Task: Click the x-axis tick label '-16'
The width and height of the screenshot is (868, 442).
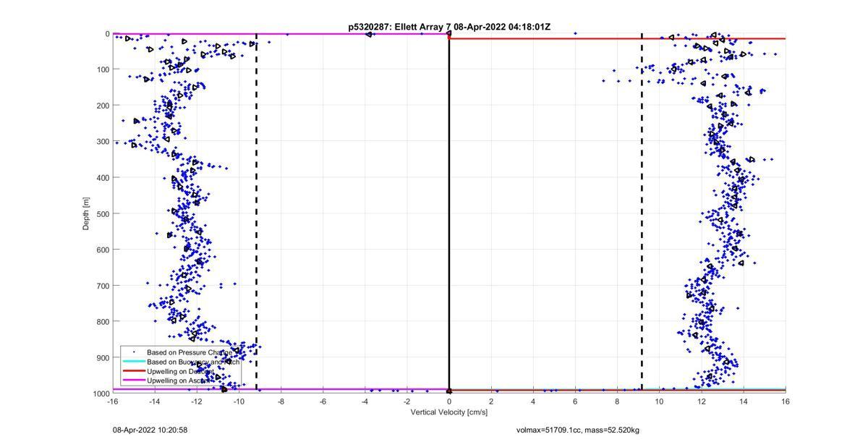Action: [x=113, y=401]
